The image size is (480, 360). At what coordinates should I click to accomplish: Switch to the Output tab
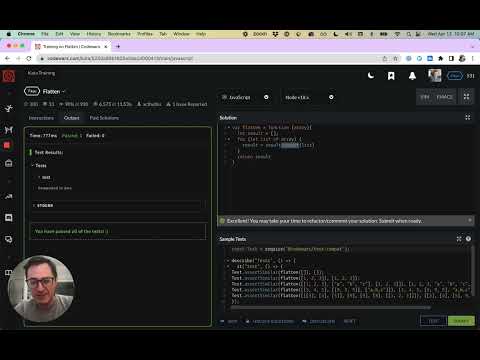pos(72,118)
